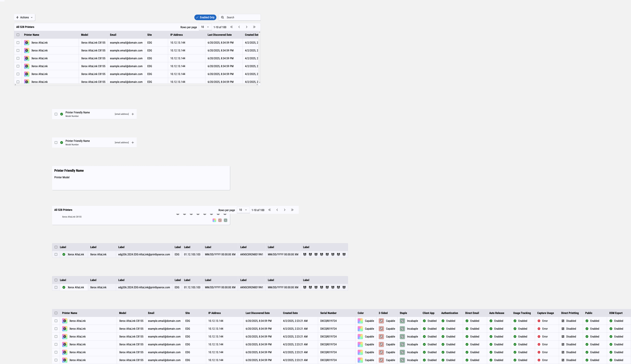
Task: Click the plus icon on the first Printer Friendly Name card
Action: (133, 114)
